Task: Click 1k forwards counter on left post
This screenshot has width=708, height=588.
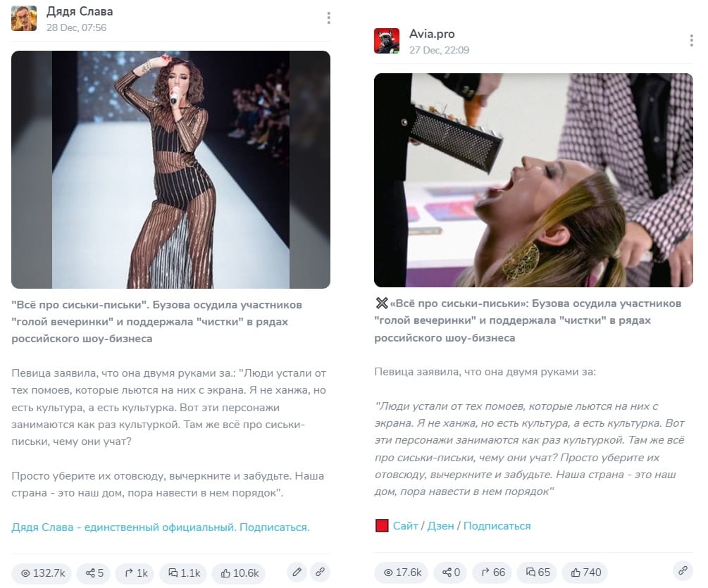Action: point(135,573)
